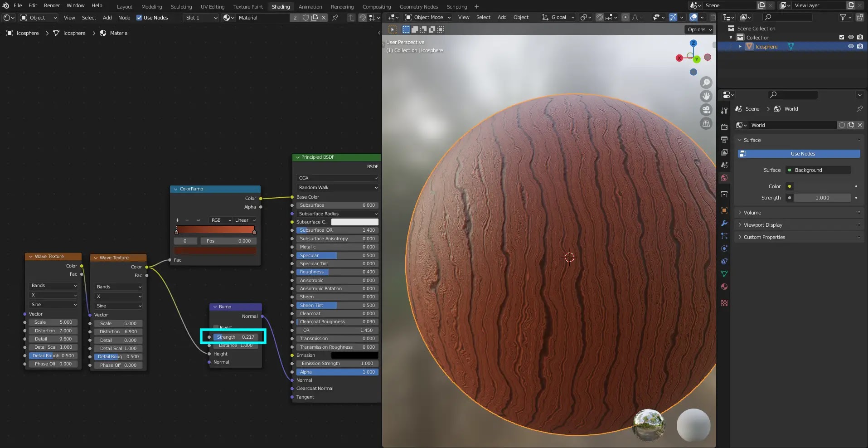Open the Material properties tab icon

point(724,287)
